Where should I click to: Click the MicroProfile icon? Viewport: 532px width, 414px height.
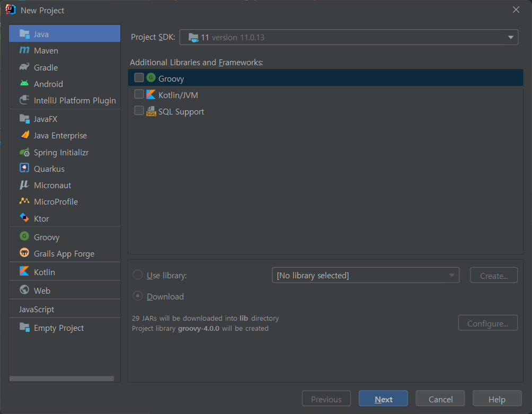24,201
